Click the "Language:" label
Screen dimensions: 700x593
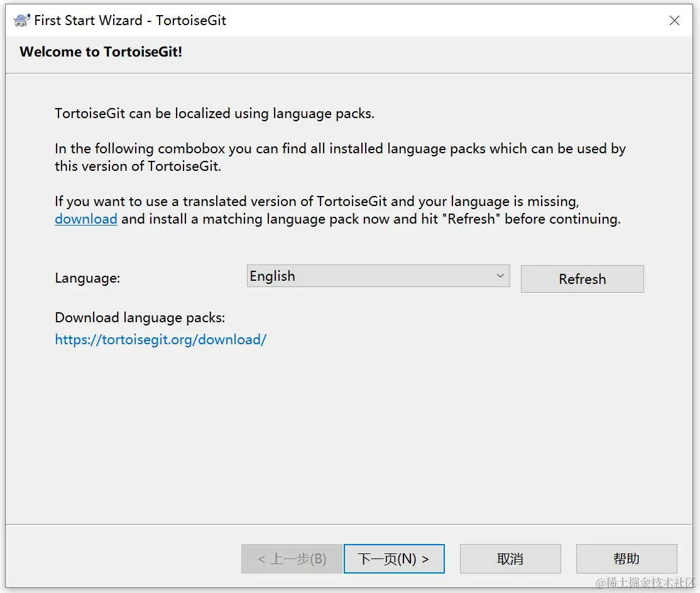(87, 278)
